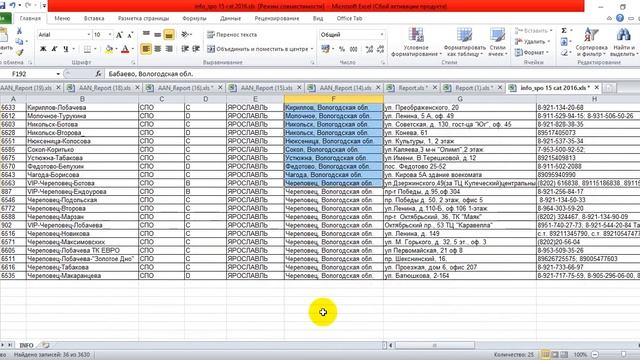The height and width of the screenshot is (360, 640).
Task: Apply the percent style format
Action: [342, 49]
